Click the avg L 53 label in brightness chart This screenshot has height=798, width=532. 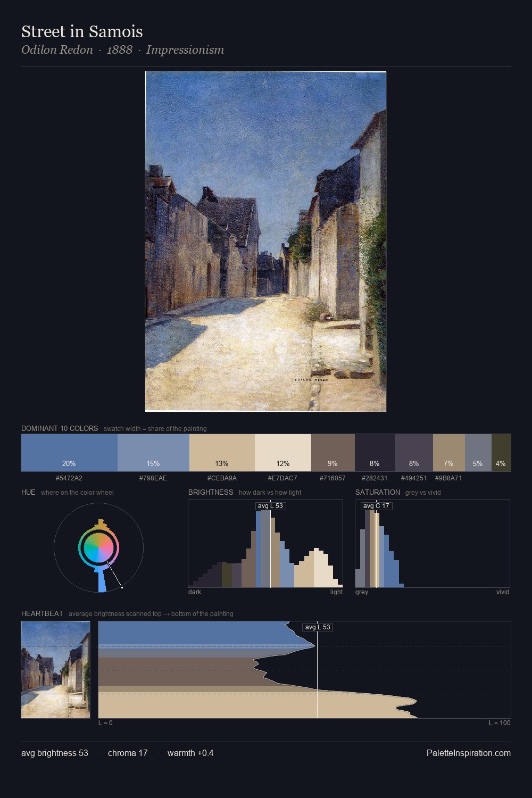coord(270,506)
